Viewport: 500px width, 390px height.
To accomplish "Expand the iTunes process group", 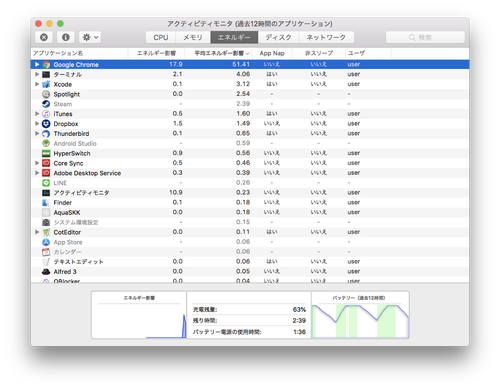I will coord(37,114).
